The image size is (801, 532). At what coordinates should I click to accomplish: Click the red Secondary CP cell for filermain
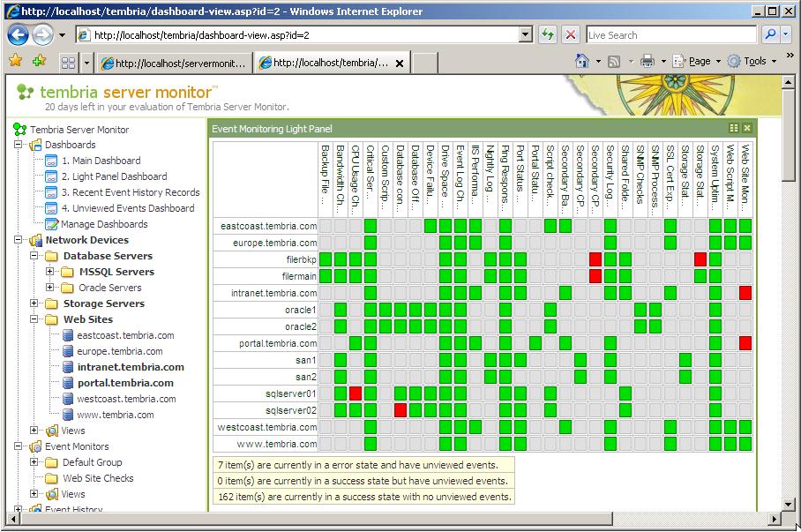coord(595,276)
